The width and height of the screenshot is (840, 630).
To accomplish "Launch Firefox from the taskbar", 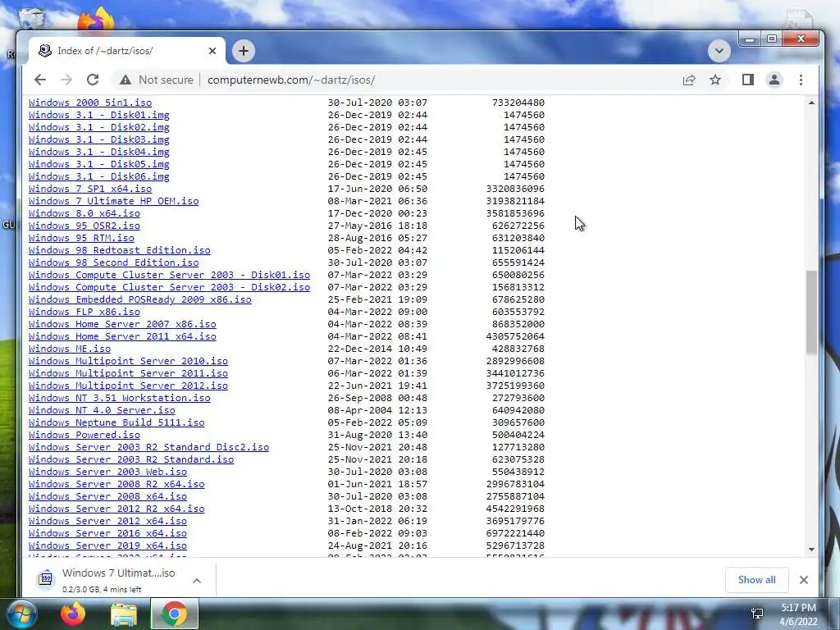I will tap(73, 614).
